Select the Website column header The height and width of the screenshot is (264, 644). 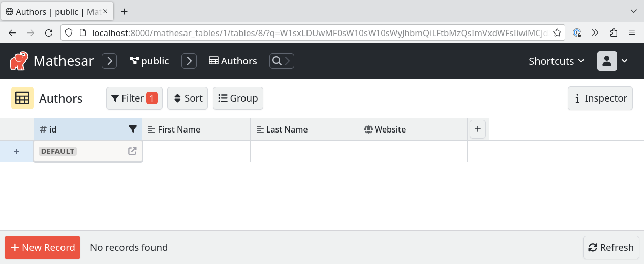click(x=413, y=129)
